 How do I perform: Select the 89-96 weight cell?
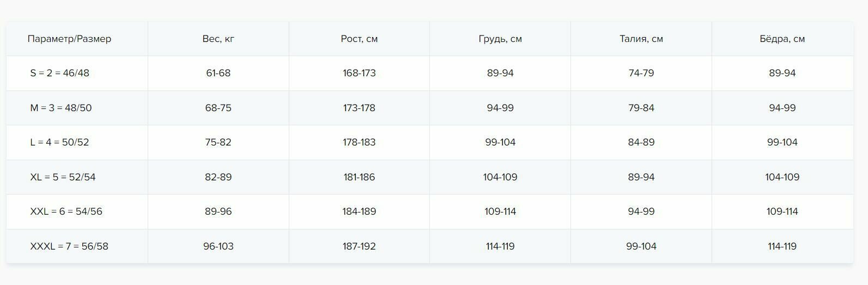(x=218, y=211)
